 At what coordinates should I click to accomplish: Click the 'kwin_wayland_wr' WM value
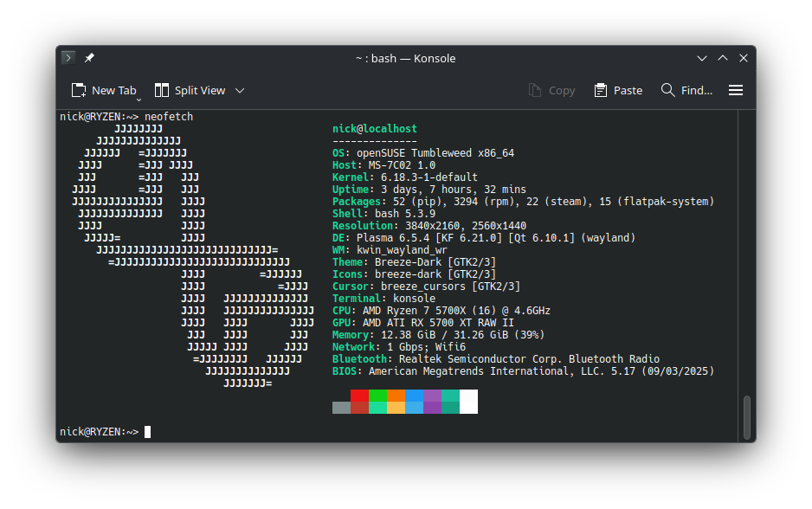[x=402, y=250]
